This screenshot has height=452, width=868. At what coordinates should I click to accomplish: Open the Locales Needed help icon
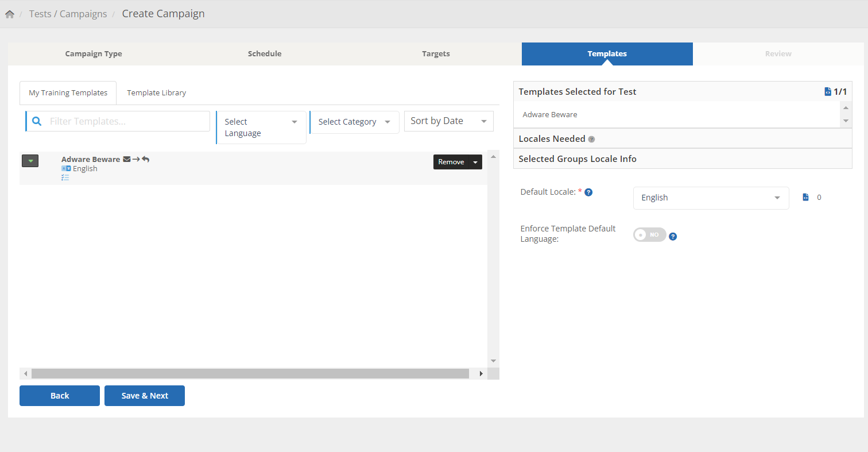tap(591, 139)
